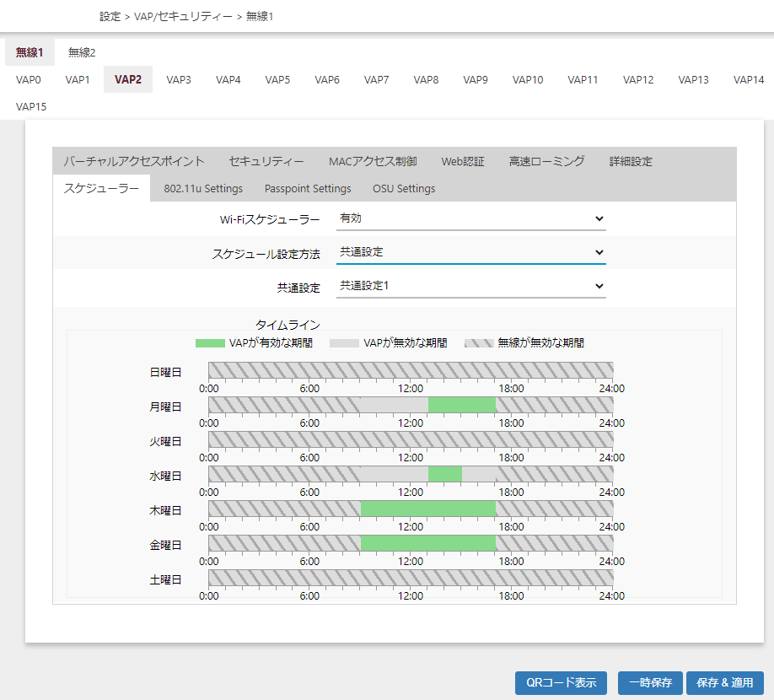774x700 pixels.
Task: Open the 高速ローミング tab
Action: (x=546, y=162)
